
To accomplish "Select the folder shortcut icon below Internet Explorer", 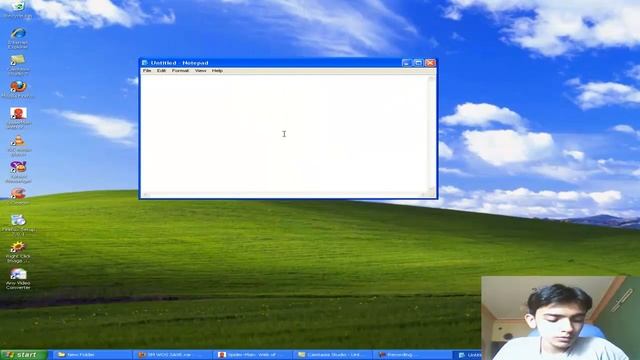I will pos(18,64).
